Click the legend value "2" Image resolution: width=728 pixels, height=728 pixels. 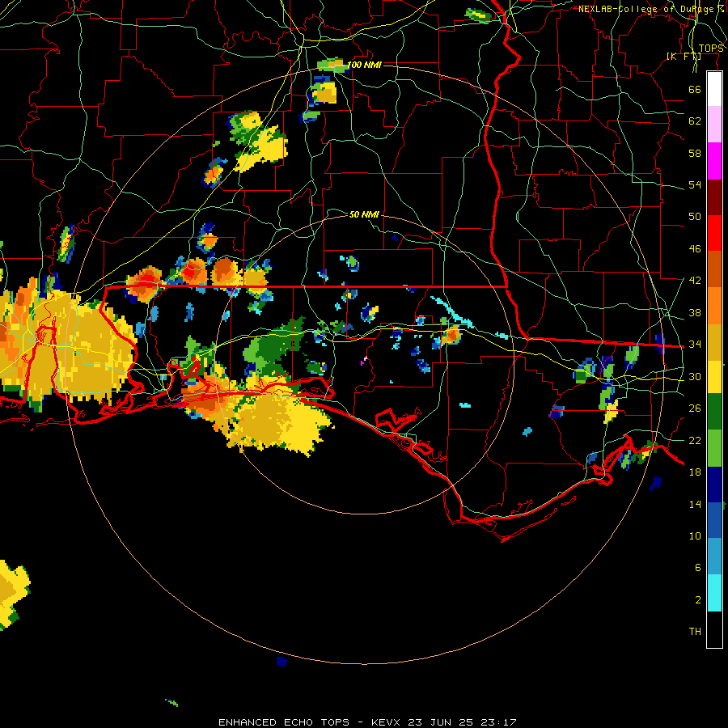coord(698,600)
